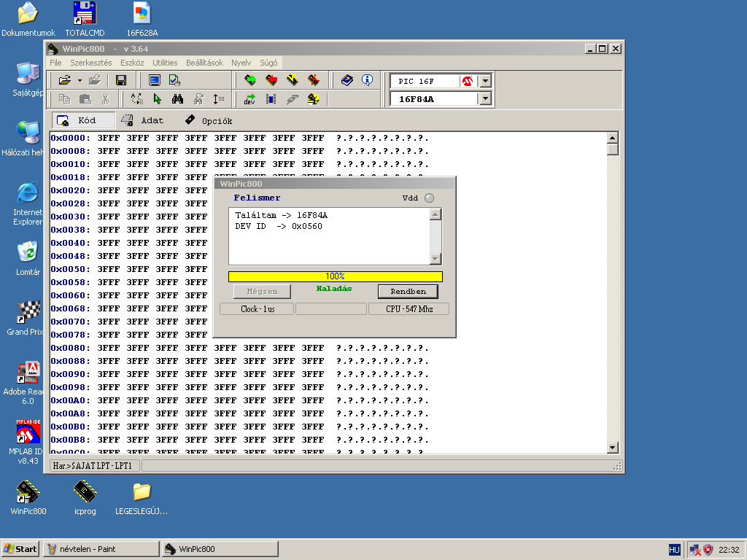Click the 'DEV ID -> 0x0560' log line
The image size is (747, 560).
point(279,226)
